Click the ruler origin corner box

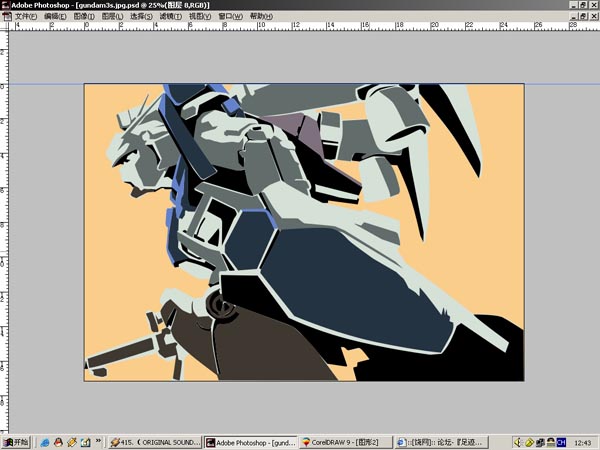click(x=4, y=26)
